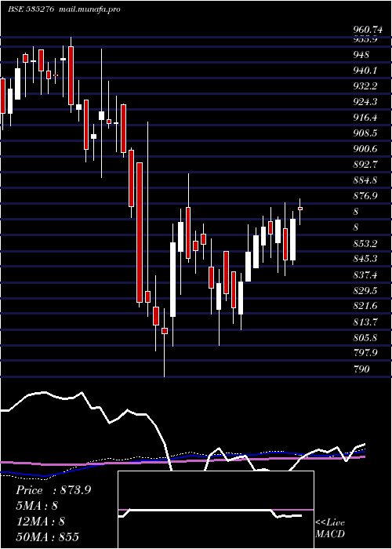Click inside the MACD inset panel
The width and height of the screenshot is (392, 549).
coord(216,510)
